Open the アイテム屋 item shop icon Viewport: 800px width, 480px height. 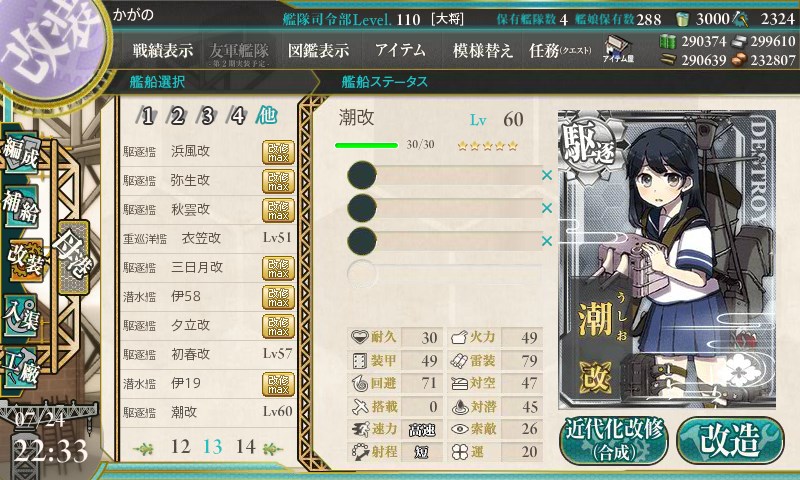[618, 50]
